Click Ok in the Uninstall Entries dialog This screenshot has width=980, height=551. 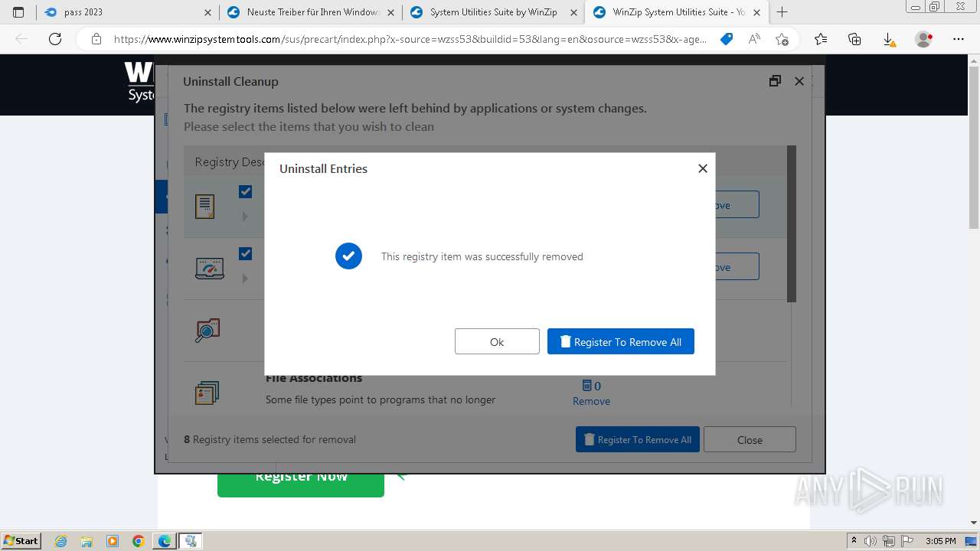pos(497,341)
